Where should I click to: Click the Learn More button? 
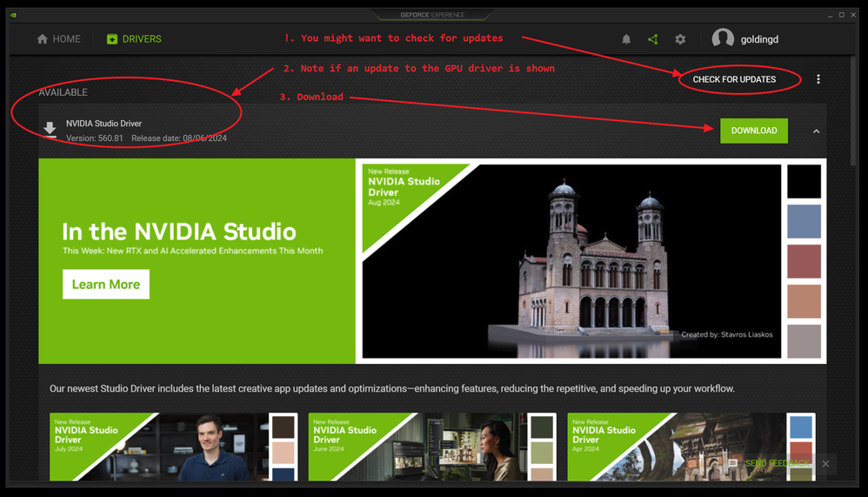[106, 285]
